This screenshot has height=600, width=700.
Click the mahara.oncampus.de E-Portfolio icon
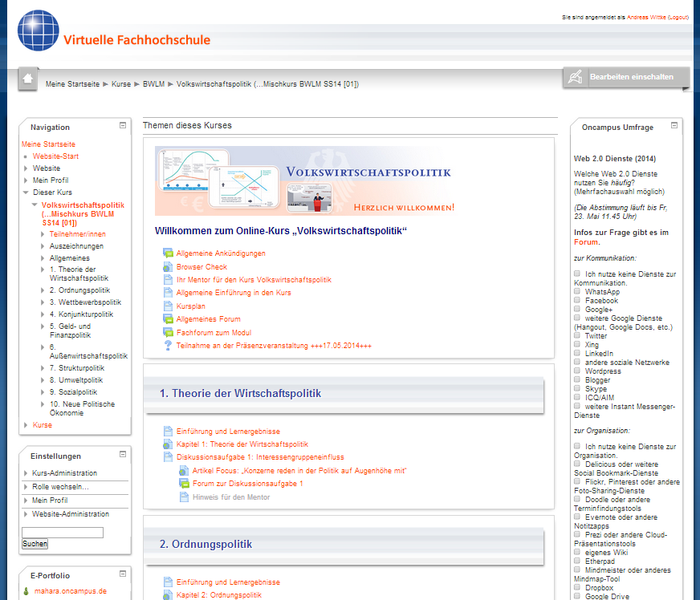(x=26, y=591)
